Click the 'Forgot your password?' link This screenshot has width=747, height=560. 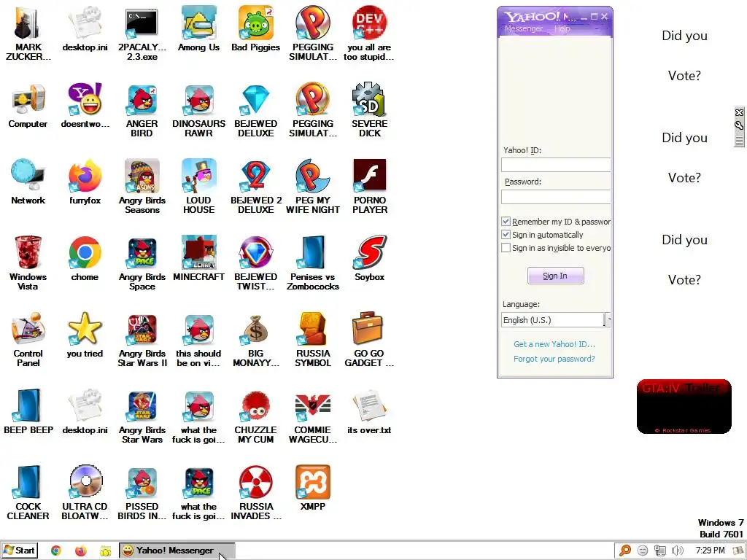tap(554, 359)
